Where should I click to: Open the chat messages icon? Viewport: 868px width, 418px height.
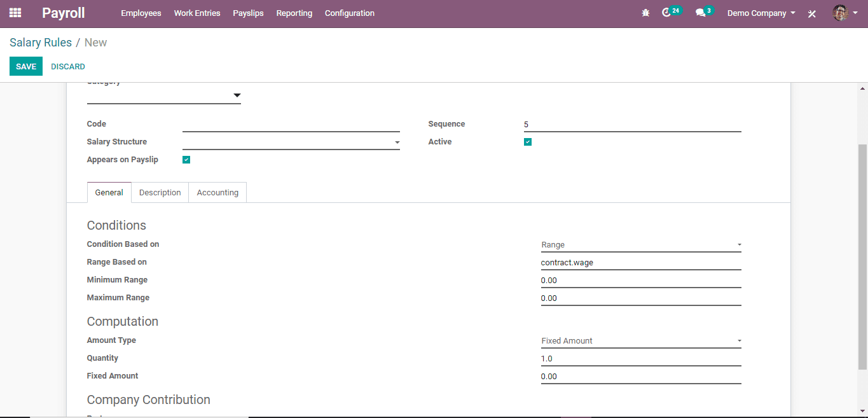coord(700,13)
